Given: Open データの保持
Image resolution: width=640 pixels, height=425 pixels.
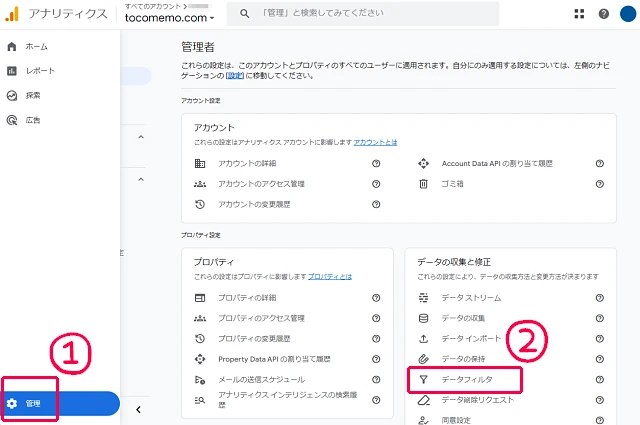Looking at the screenshot, I should (x=463, y=359).
